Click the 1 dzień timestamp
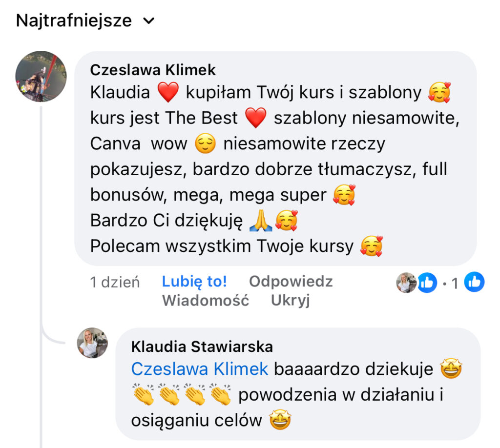Screen dimensions: 500x448 (x=115, y=282)
